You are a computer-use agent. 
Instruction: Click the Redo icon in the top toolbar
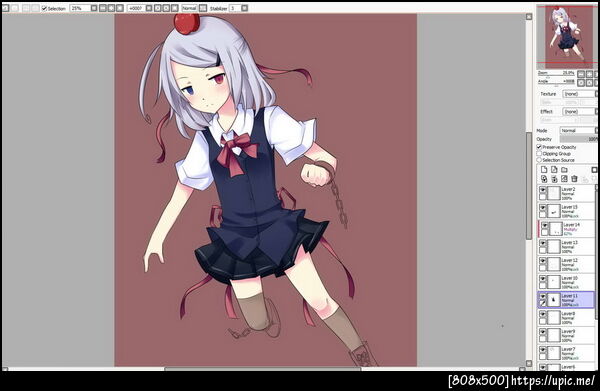click(15, 8)
